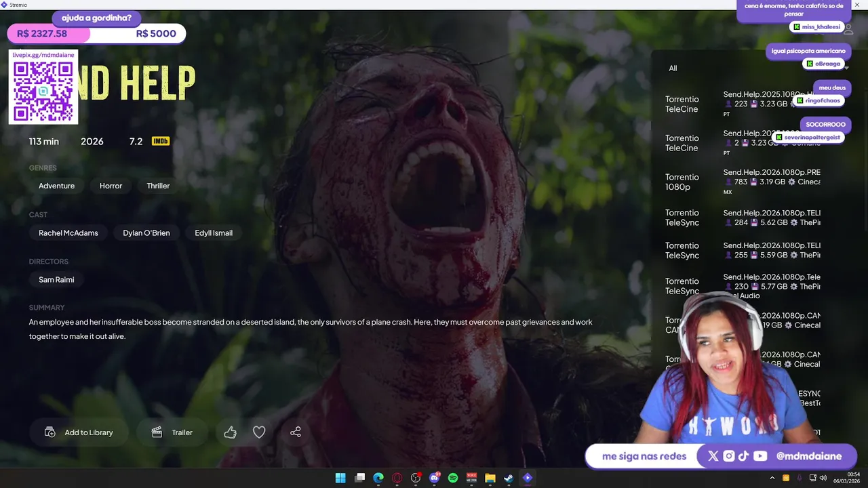Open the Opera browser taskbar icon
Image resolution: width=868 pixels, height=488 pixels.
pos(397,478)
